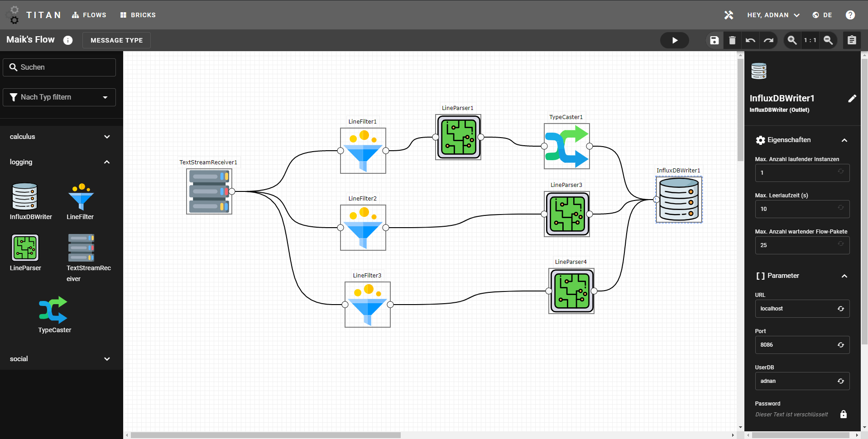Zoom out on the canvas

[x=828, y=40]
